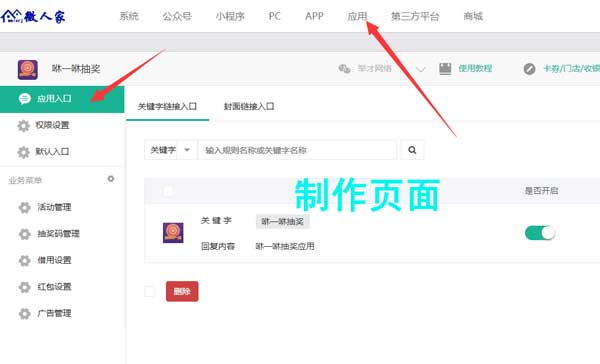Click the 业务菜单 settings gear icon
Image resolution: width=600 pixels, height=364 pixels.
(111, 179)
